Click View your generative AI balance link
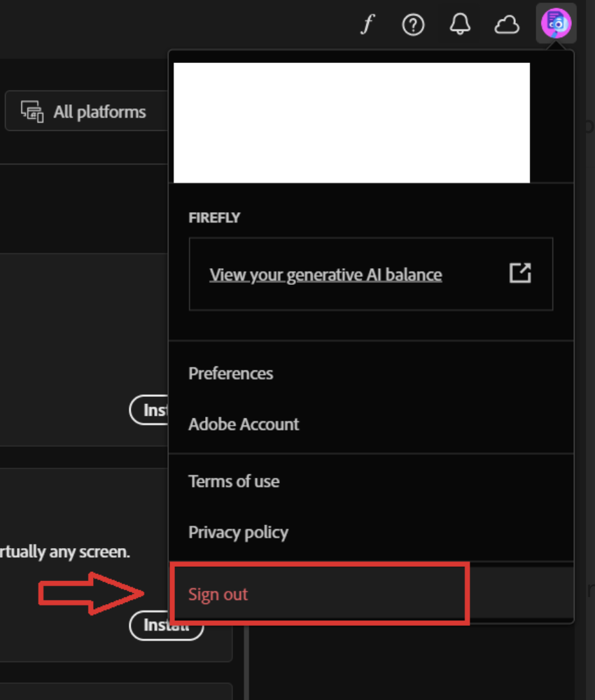 325,274
